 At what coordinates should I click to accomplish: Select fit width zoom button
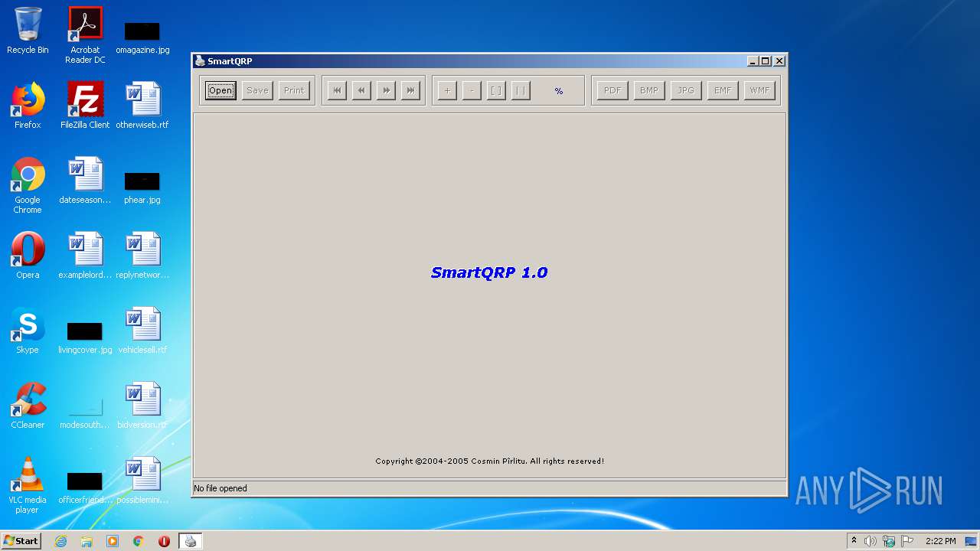tap(521, 90)
